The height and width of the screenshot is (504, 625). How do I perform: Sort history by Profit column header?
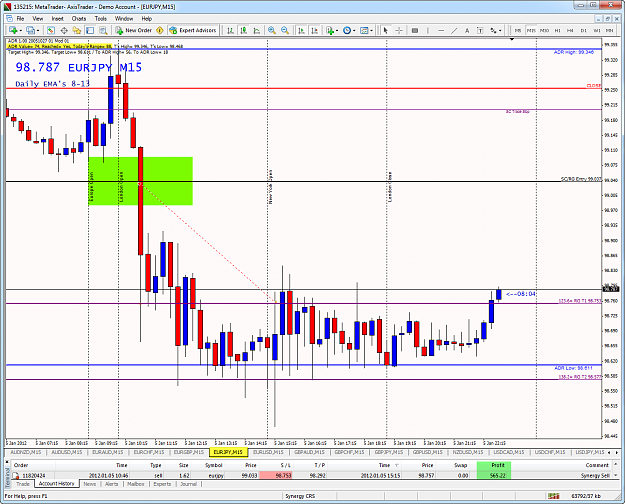(493, 465)
